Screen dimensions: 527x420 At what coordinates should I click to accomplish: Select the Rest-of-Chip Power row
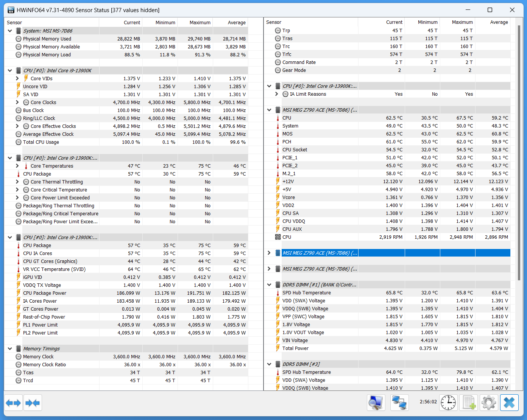click(x=127, y=317)
